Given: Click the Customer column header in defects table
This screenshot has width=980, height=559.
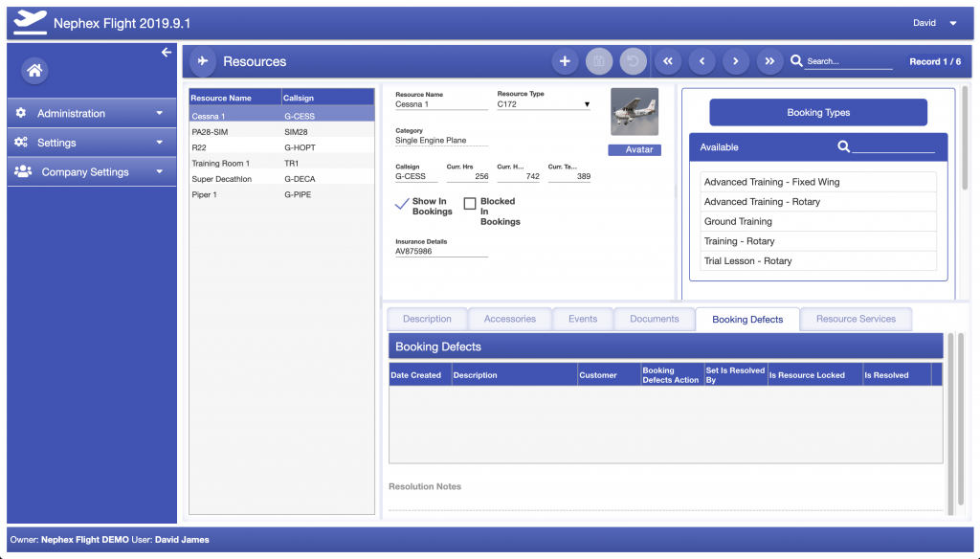Looking at the screenshot, I should point(610,374).
